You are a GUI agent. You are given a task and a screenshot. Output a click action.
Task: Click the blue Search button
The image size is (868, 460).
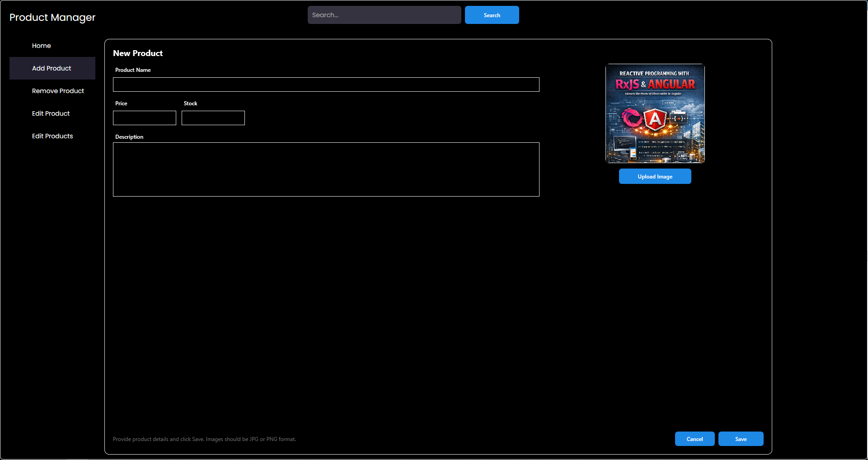[492, 15]
